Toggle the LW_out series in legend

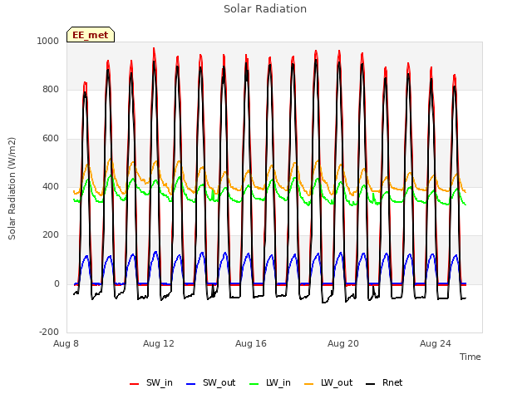[x=328, y=383]
